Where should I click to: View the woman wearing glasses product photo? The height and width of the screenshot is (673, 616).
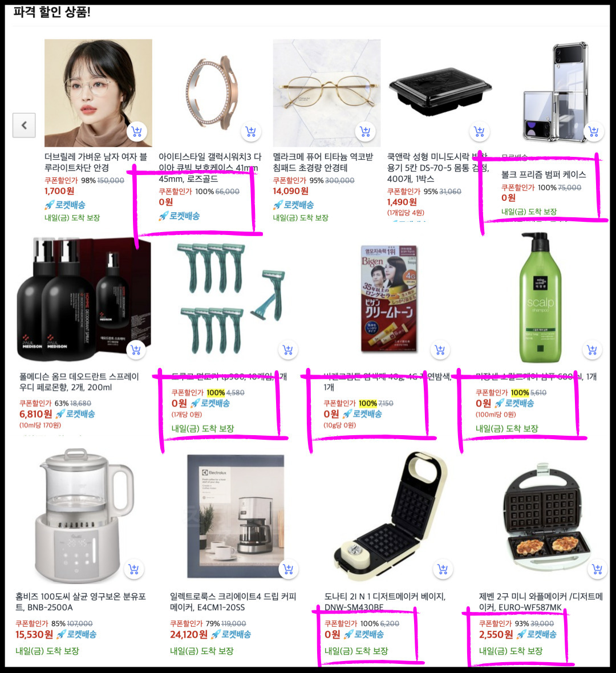point(98,93)
